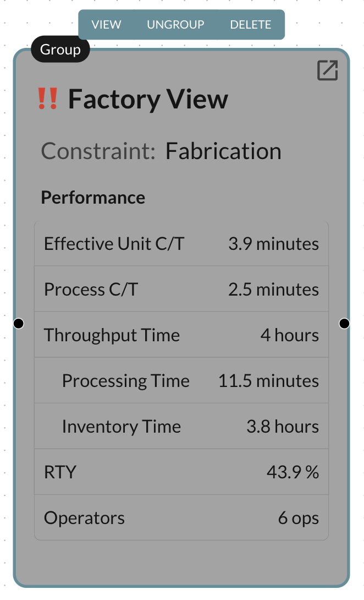Screen dimensions: 364x600
Task: Click the left connector dot on the group
Action: coord(19,323)
